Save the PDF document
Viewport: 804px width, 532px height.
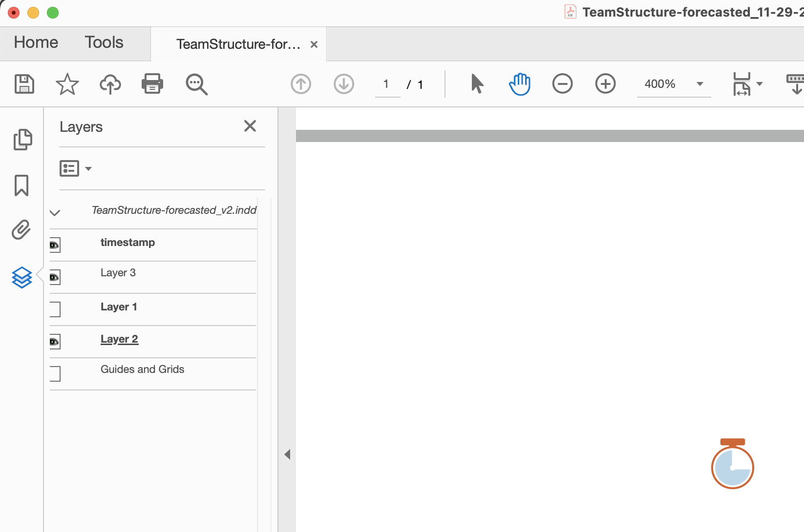click(24, 84)
